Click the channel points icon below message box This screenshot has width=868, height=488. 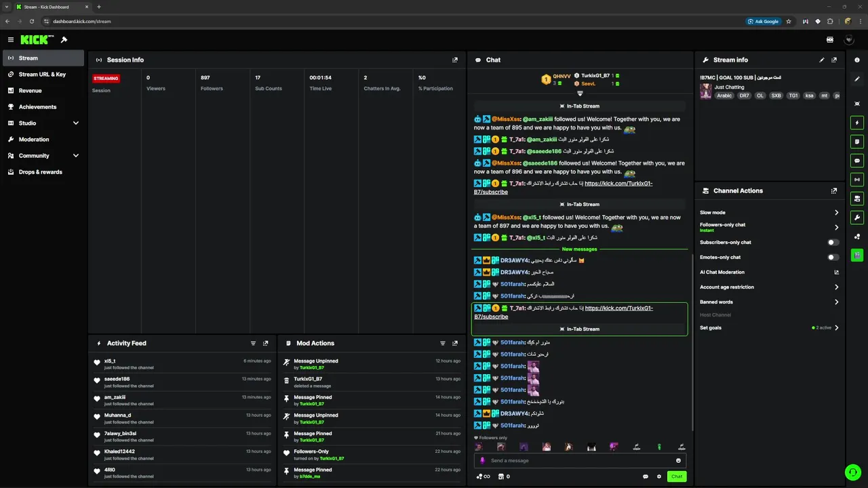(x=483, y=476)
